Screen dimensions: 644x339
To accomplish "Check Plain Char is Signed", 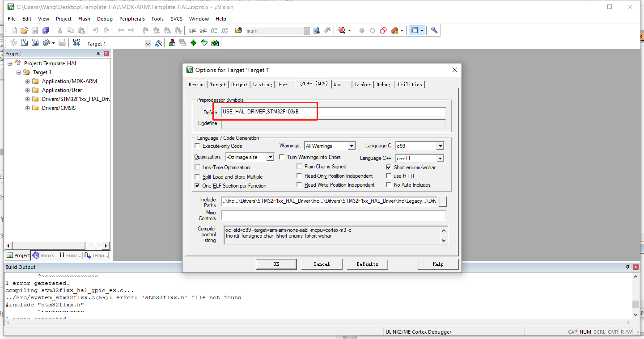I will (x=300, y=167).
